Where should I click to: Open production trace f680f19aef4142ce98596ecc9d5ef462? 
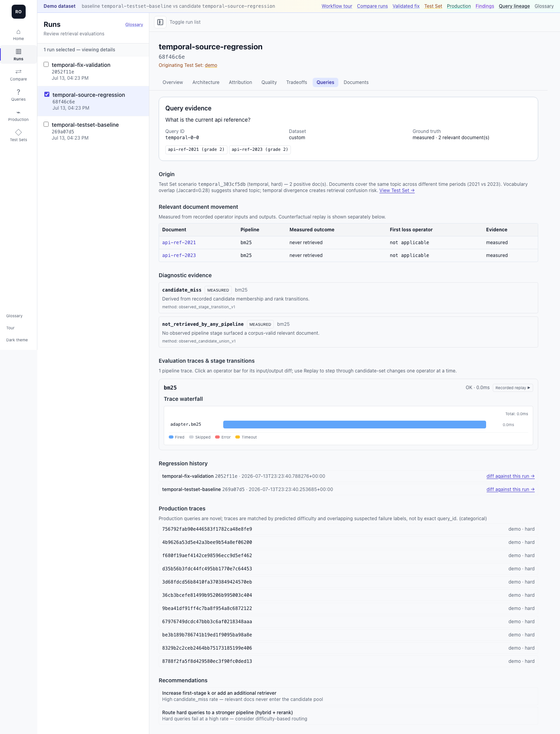[x=348, y=556]
